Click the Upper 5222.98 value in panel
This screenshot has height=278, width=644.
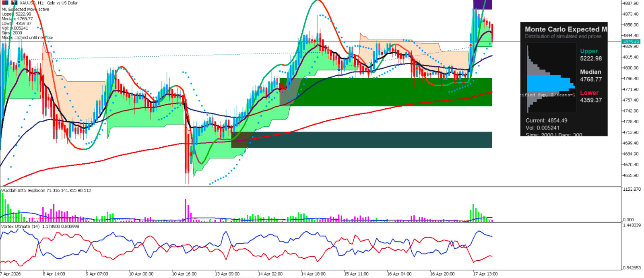click(x=591, y=58)
